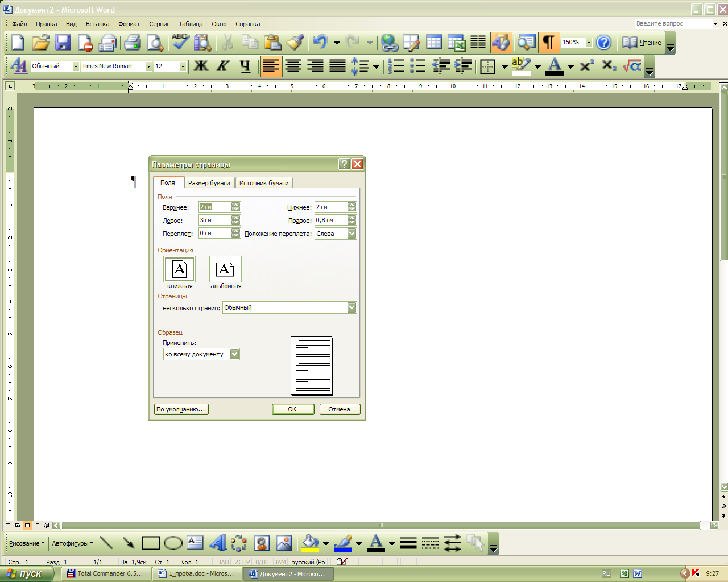
Task: Open the Вставка menu
Action: coord(97,24)
